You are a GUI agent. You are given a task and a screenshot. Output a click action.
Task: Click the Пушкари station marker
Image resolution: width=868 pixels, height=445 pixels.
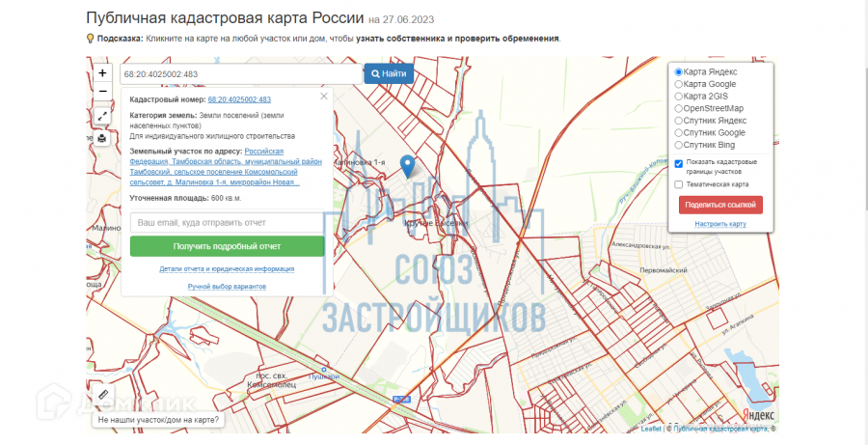point(324,369)
